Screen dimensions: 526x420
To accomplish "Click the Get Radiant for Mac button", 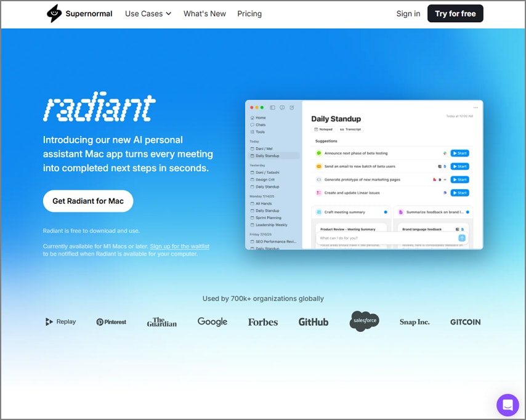I will (x=87, y=201).
